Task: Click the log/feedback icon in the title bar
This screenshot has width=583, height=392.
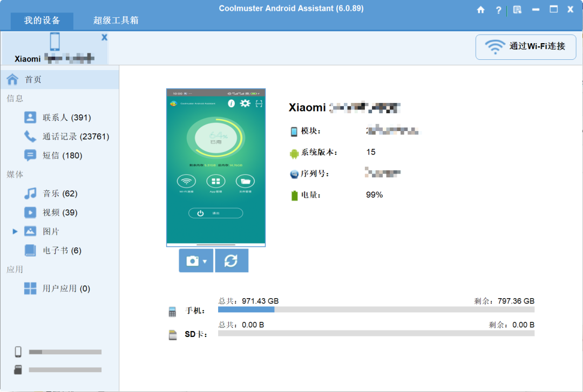Action: [x=517, y=9]
